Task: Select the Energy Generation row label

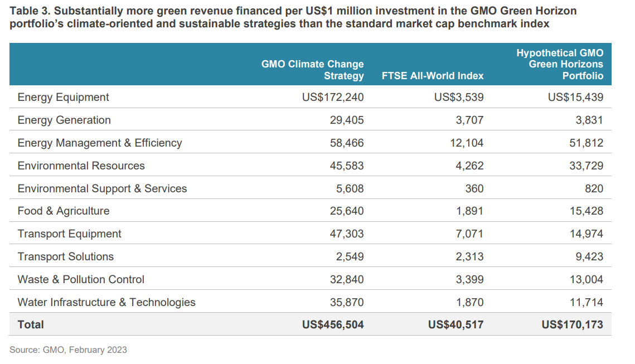Action: pos(64,120)
